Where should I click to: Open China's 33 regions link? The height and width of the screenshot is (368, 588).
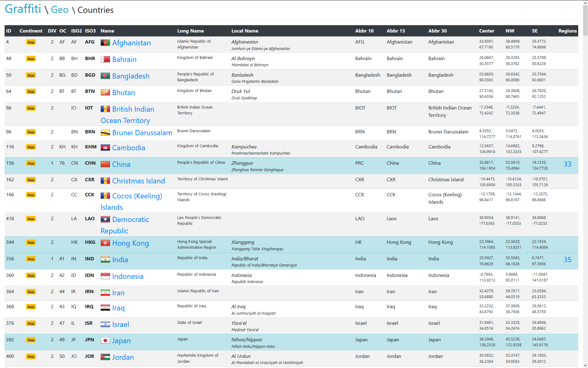pos(567,164)
